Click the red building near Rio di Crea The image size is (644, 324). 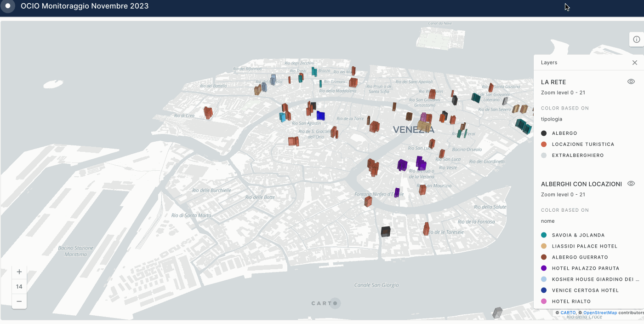pyautogui.click(x=208, y=113)
